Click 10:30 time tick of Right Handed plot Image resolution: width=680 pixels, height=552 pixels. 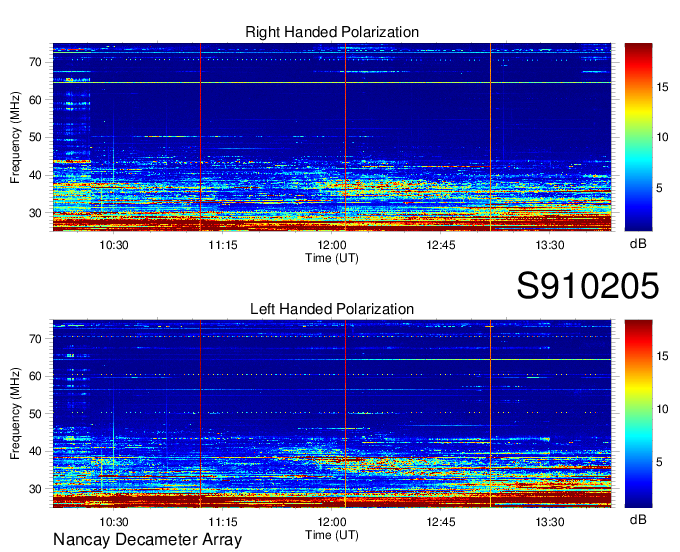click(x=114, y=245)
